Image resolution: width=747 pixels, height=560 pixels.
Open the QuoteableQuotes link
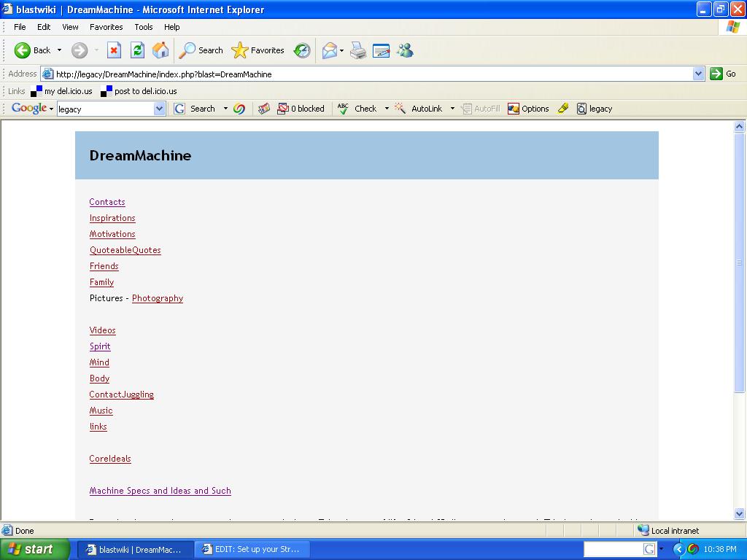click(x=125, y=250)
